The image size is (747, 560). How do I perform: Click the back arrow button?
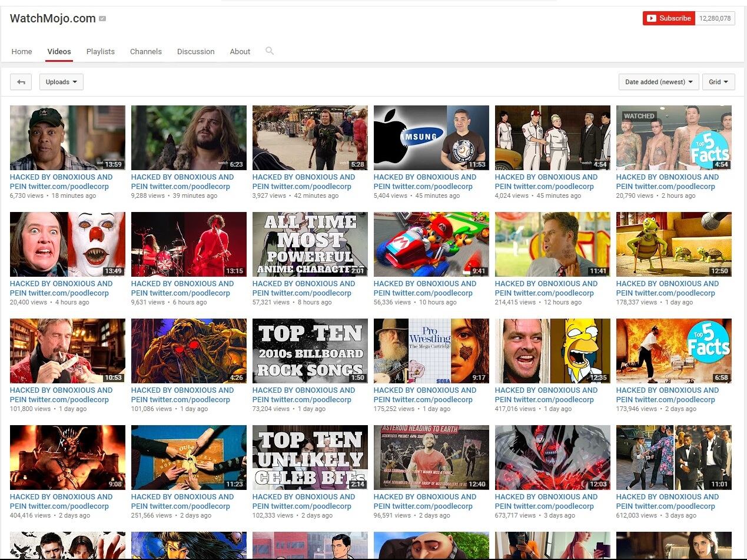(21, 82)
